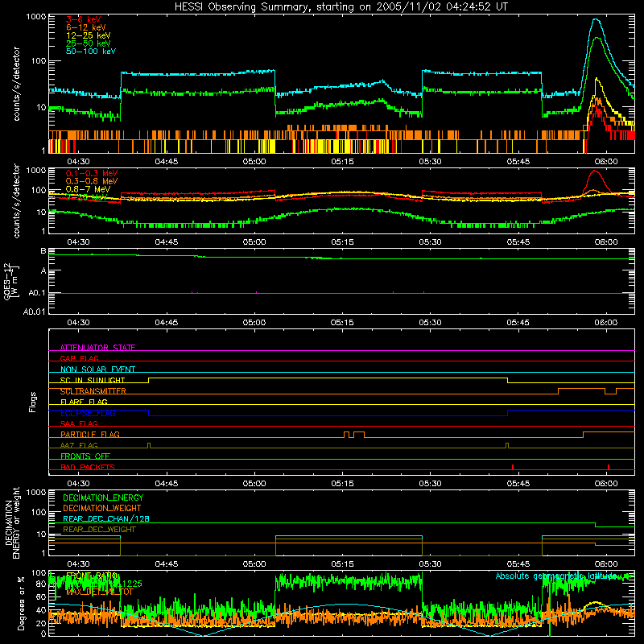
Task: Click the REAR_DEC_CHAN/128 legend label
Action: pyautogui.click(x=106, y=519)
